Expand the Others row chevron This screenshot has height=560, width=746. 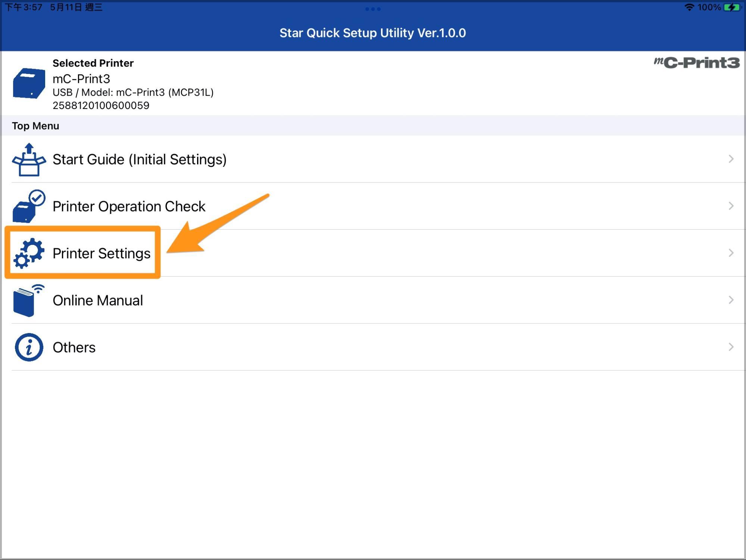(x=731, y=347)
